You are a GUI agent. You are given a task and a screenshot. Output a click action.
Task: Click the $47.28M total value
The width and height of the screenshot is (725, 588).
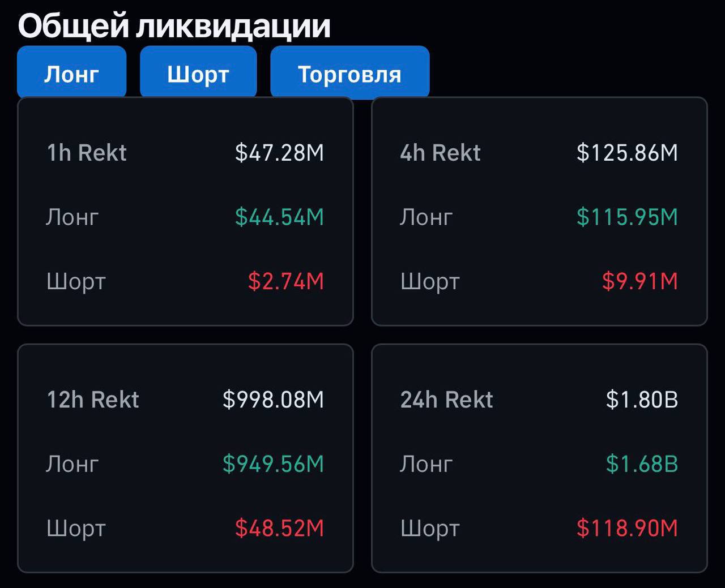(281, 152)
